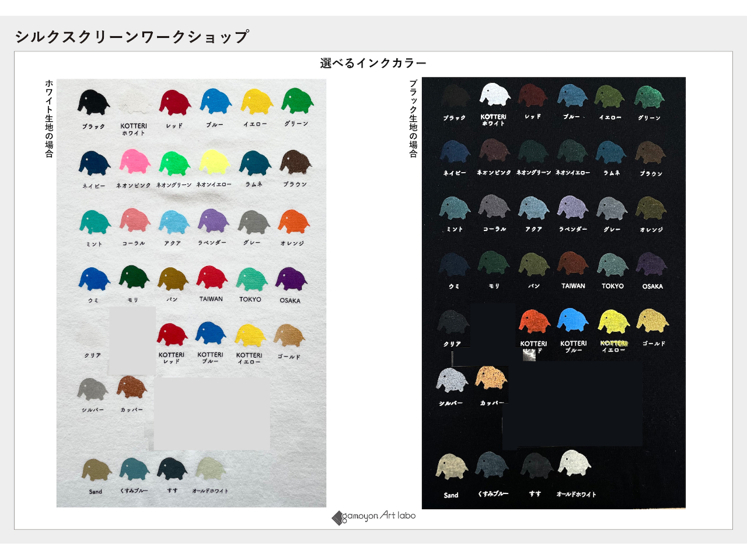
Task: Click the black elephant on white fabric
Action: click(94, 102)
